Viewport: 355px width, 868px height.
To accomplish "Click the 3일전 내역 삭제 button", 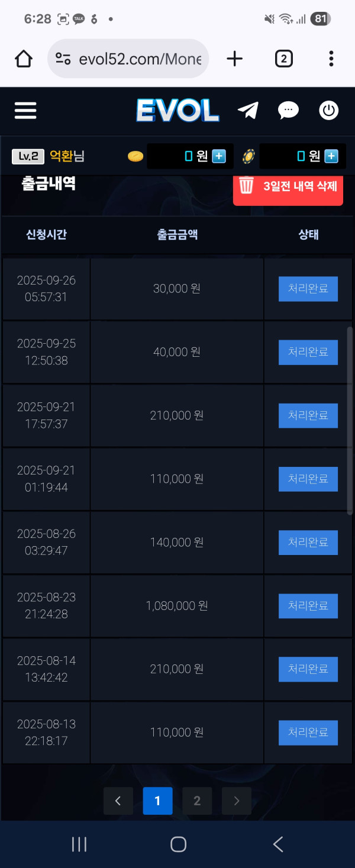I will coord(288,186).
